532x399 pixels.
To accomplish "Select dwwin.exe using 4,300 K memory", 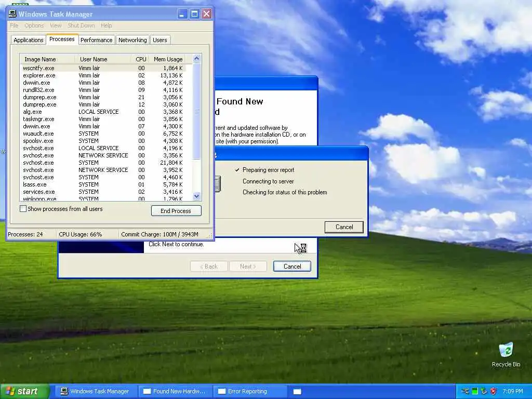I will (x=103, y=126).
